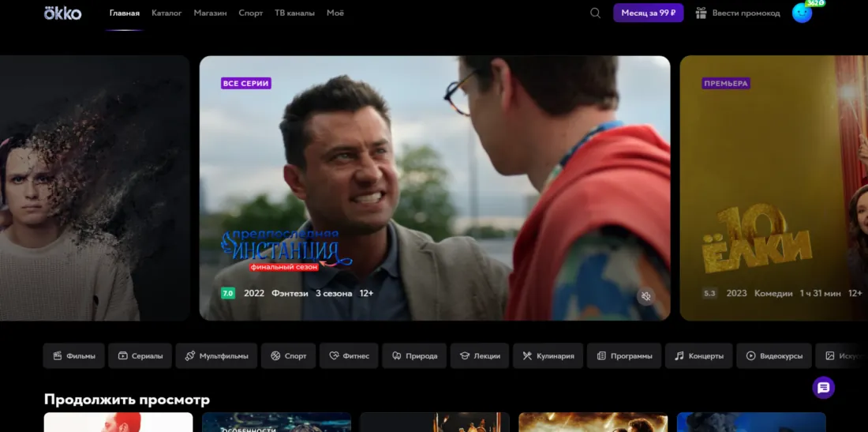
Task: Select the Кулинария category chip
Action: click(x=548, y=356)
